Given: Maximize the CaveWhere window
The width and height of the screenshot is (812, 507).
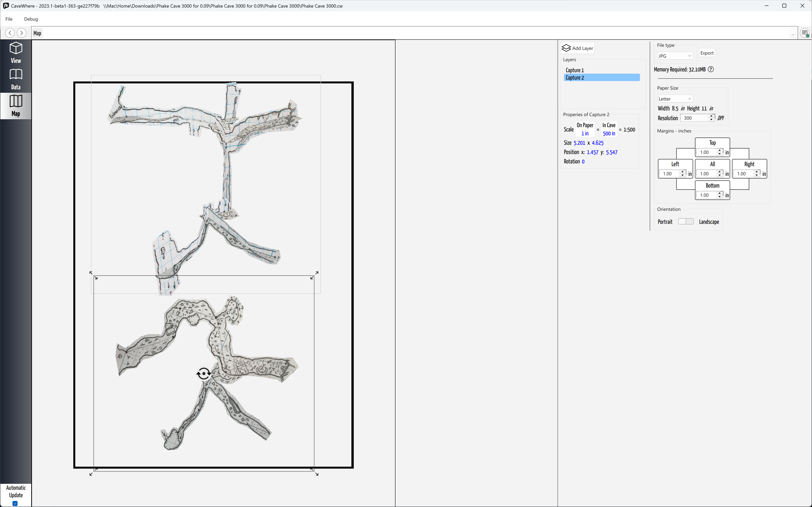Looking at the screenshot, I should 784,6.
